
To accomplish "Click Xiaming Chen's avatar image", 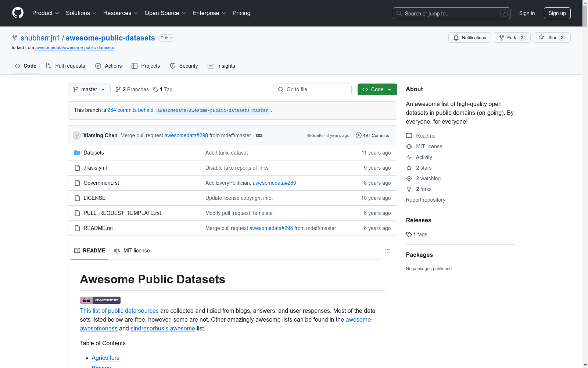I will point(77,135).
